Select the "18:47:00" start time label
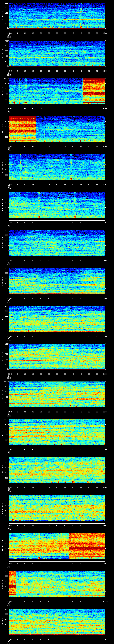The image size is (114, 644). tap(9, 147)
